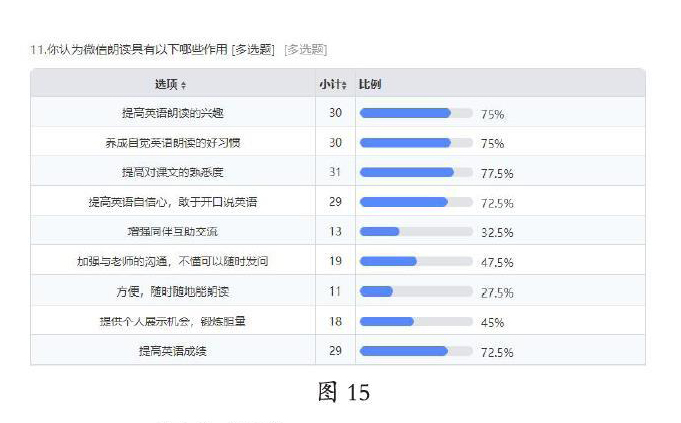681x423 pixels.
Task: Click the count 31 in 小计 column
Action: [x=335, y=172]
